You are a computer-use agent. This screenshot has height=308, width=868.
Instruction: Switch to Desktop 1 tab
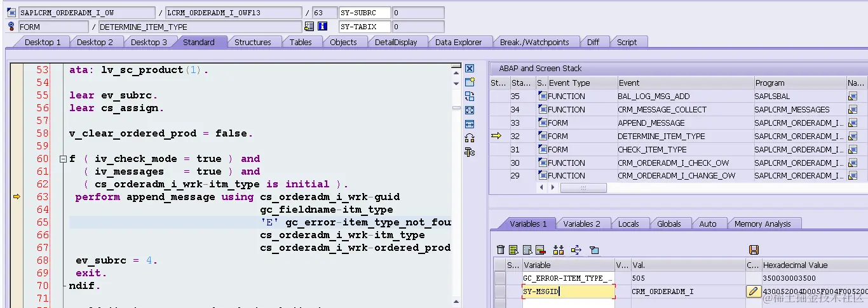[x=43, y=42]
